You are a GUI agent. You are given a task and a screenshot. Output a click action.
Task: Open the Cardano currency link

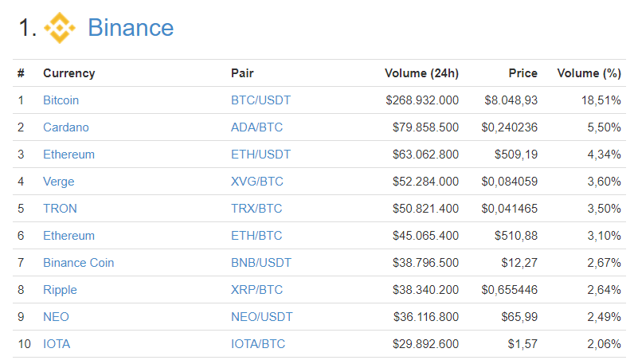pos(66,127)
